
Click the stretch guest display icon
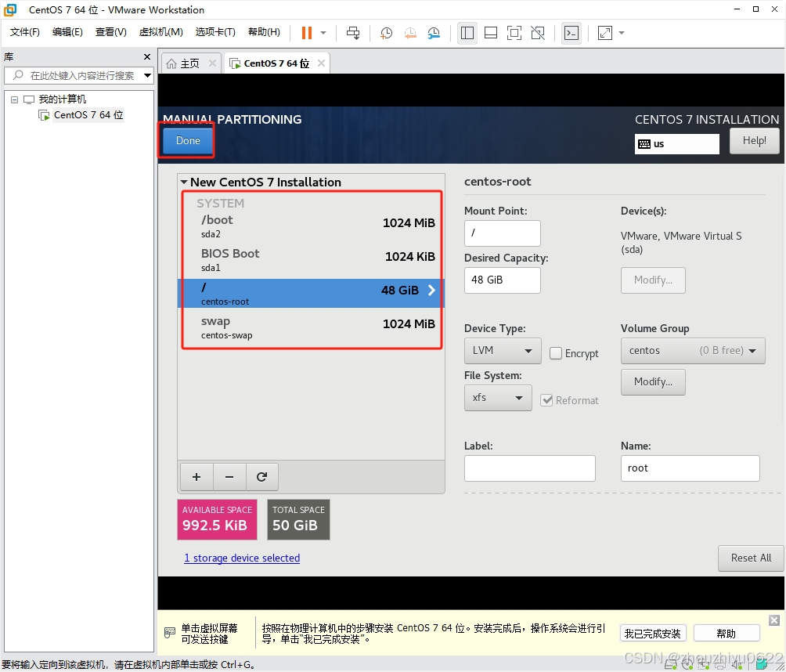click(605, 33)
